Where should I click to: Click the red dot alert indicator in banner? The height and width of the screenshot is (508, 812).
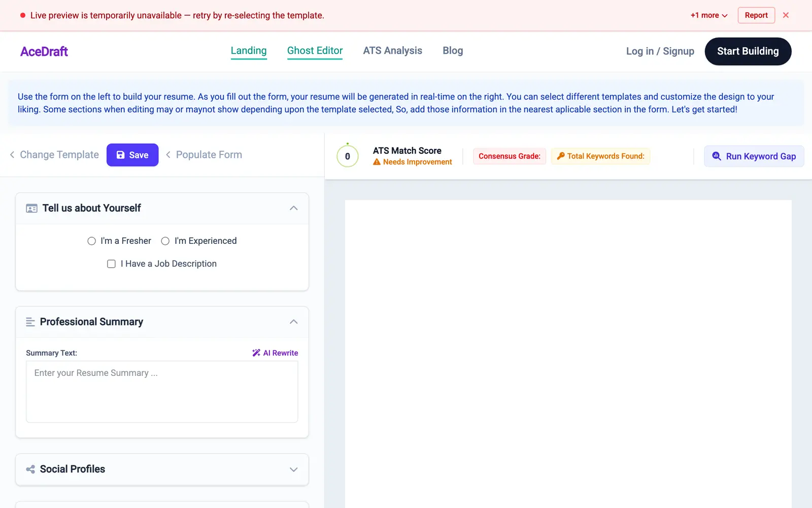pyautogui.click(x=23, y=15)
